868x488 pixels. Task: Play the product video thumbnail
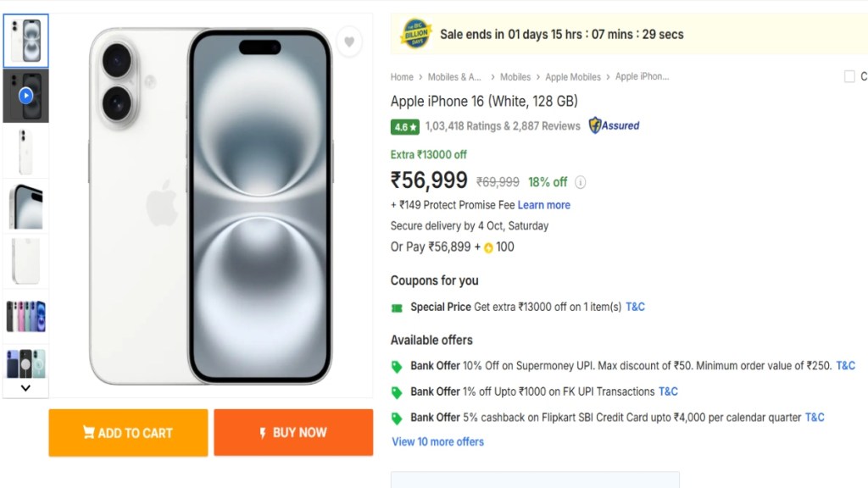tap(26, 96)
